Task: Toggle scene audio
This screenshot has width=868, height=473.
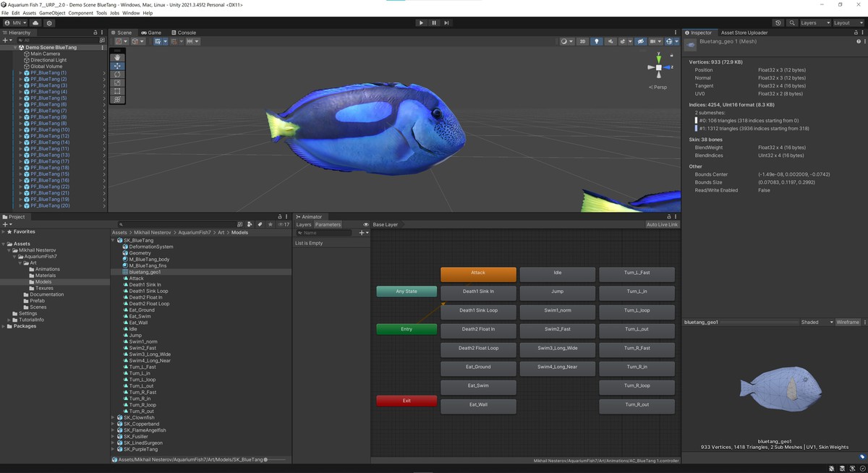Action: pyautogui.click(x=610, y=42)
